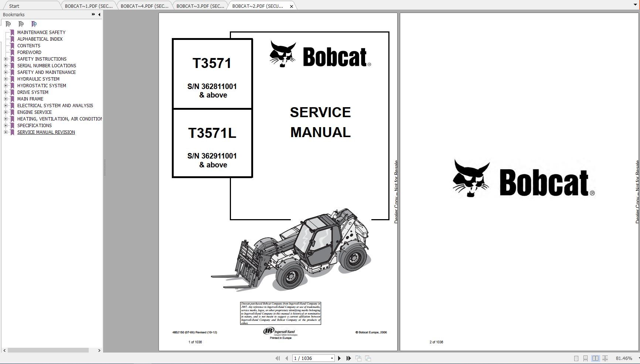Return to previous view
This screenshot has width=640, height=364.
[x=358, y=358]
